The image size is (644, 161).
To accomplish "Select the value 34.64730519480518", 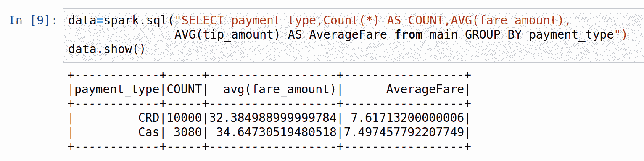I will (x=276, y=133).
